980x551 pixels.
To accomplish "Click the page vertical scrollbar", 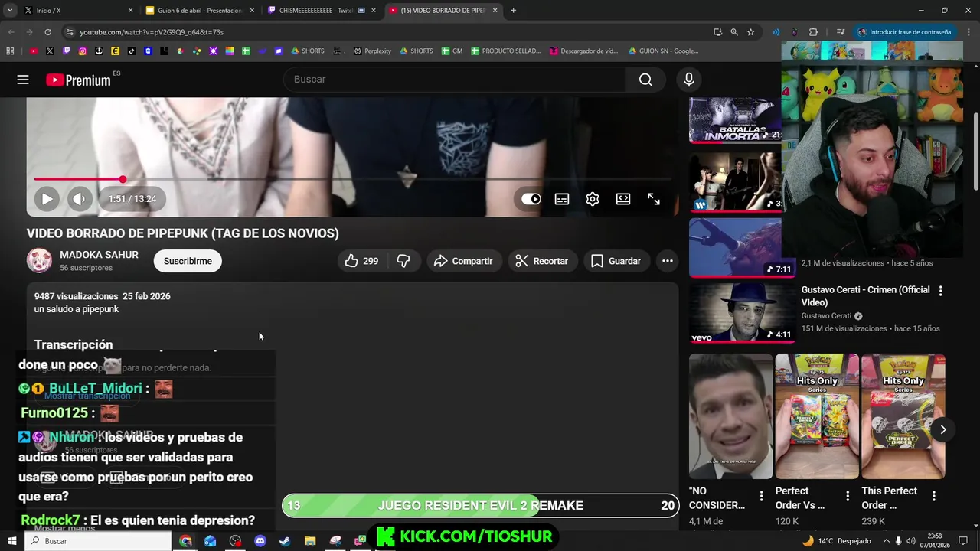I will [x=975, y=153].
